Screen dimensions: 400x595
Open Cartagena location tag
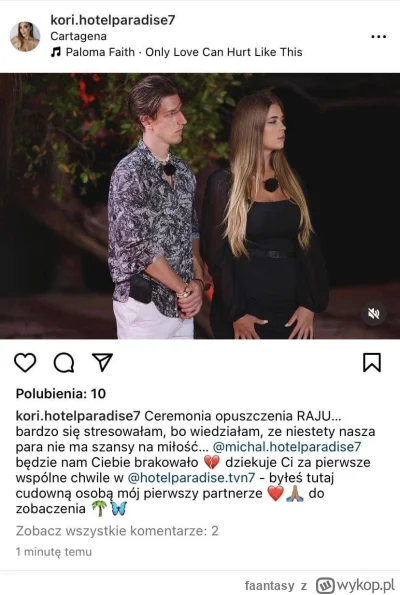pos(79,36)
